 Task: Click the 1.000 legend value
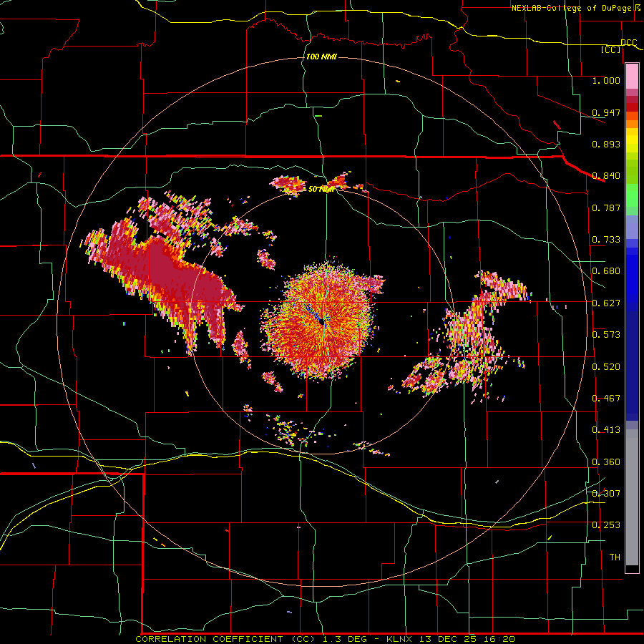click(x=606, y=80)
